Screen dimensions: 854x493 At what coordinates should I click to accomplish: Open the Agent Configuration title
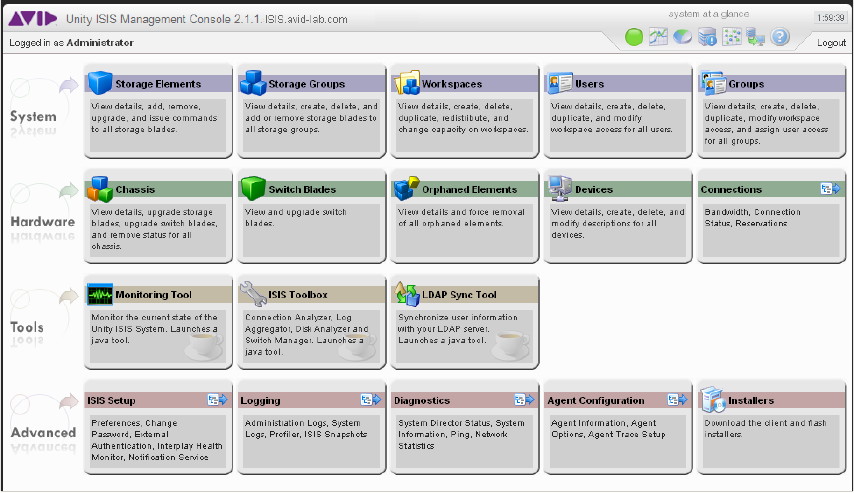tap(596, 400)
